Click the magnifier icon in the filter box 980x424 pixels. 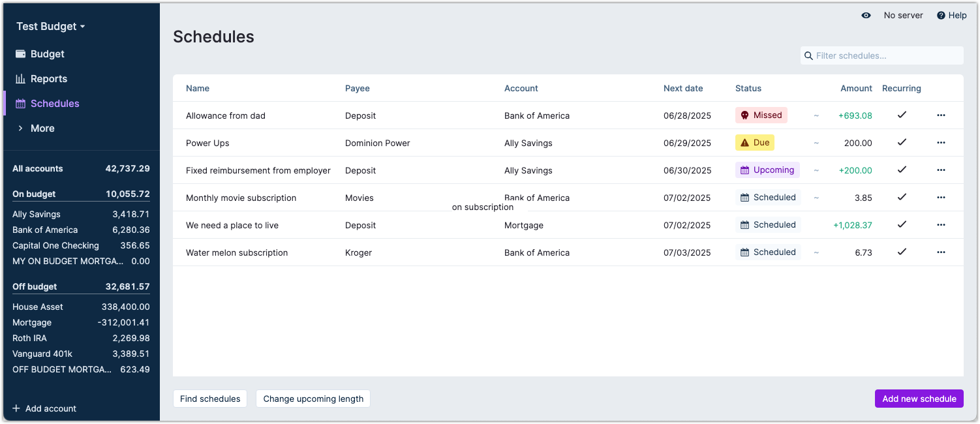click(809, 55)
